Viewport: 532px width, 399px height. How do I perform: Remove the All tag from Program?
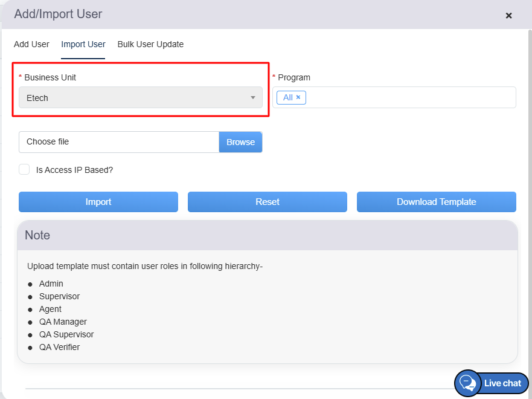click(x=298, y=97)
